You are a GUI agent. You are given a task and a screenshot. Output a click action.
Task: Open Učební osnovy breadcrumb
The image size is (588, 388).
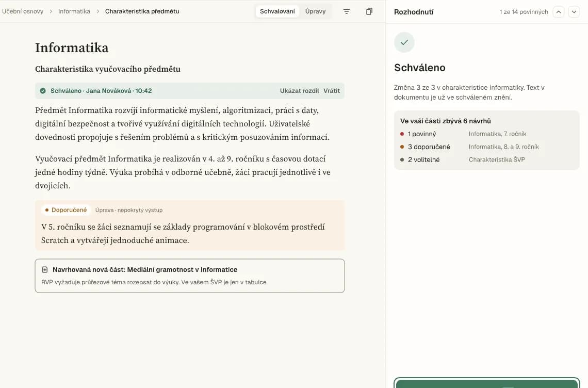coord(23,12)
